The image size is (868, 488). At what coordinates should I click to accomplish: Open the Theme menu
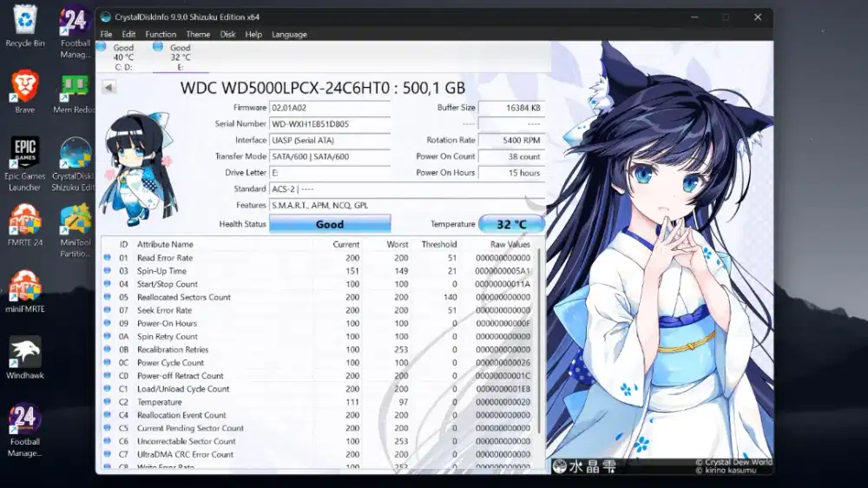click(198, 35)
